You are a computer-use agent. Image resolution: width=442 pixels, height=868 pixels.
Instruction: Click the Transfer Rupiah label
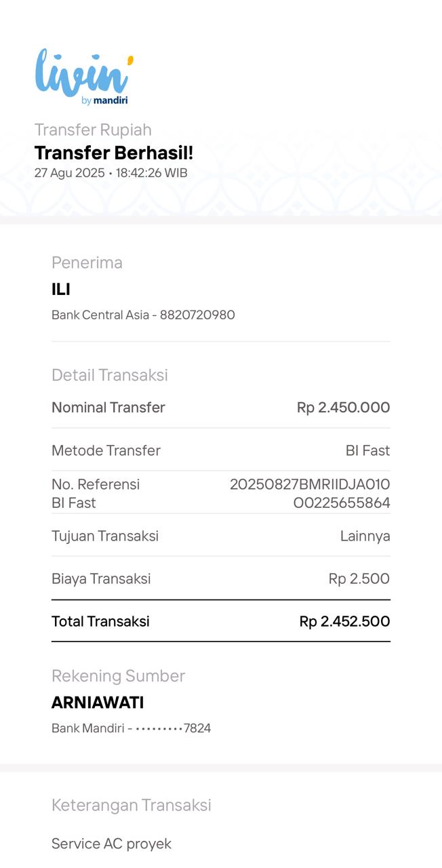pos(93,130)
